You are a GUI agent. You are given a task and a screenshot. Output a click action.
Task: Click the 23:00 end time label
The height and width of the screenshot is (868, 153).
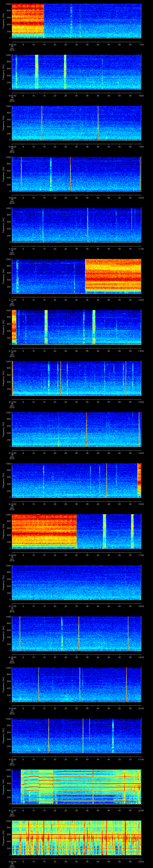click(x=141, y=862)
